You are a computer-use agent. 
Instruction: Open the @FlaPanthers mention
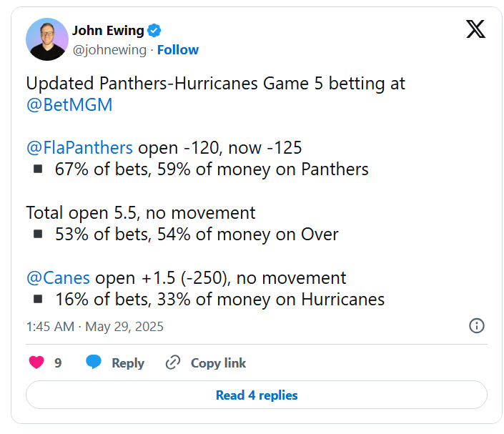[79, 147]
